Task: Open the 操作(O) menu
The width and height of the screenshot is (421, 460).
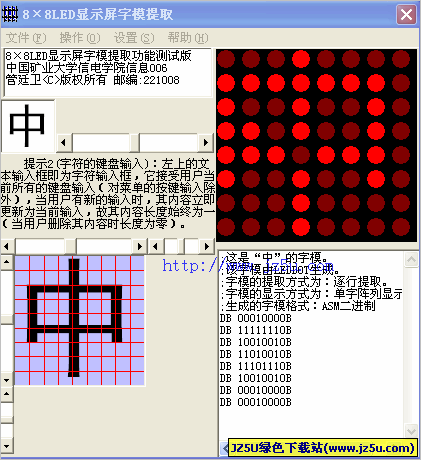Action: point(80,38)
